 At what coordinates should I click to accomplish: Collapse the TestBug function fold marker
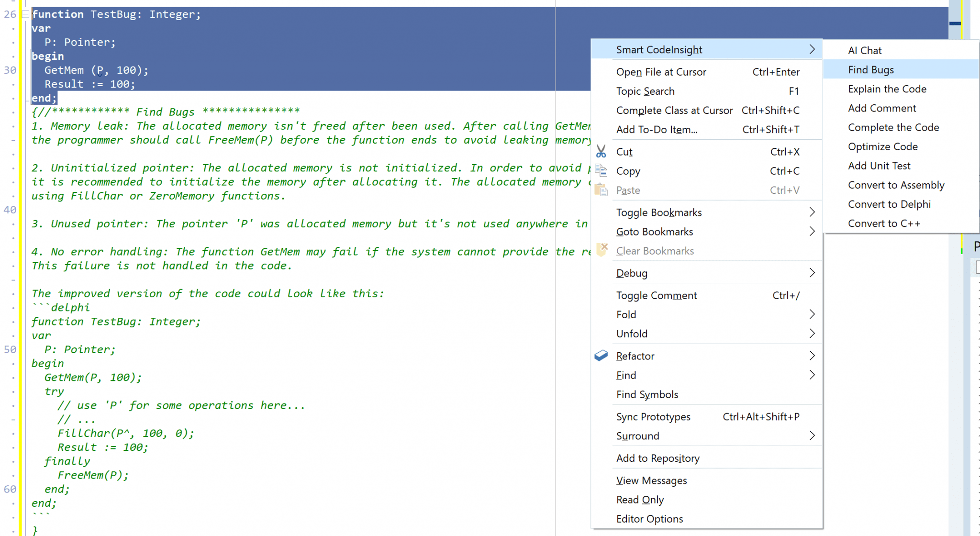[25, 14]
